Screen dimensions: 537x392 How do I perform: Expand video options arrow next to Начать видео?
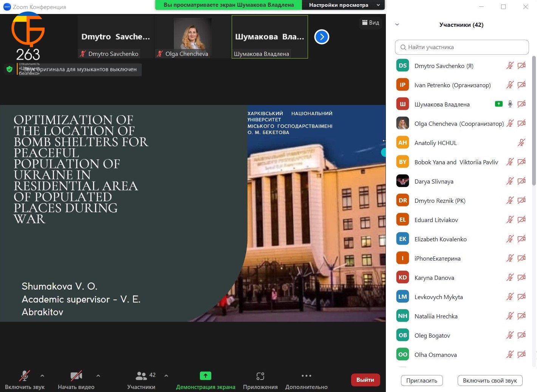98,376
